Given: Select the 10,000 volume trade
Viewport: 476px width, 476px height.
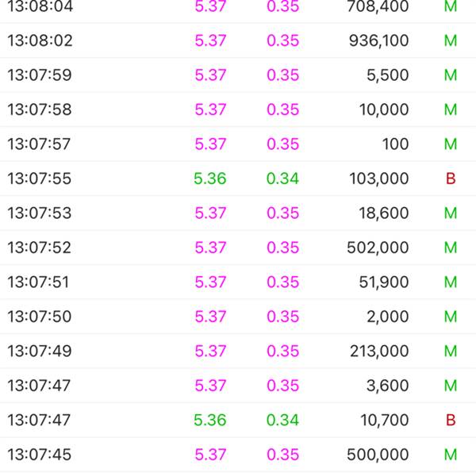Looking at the screenshot, I should pos(238,109).
